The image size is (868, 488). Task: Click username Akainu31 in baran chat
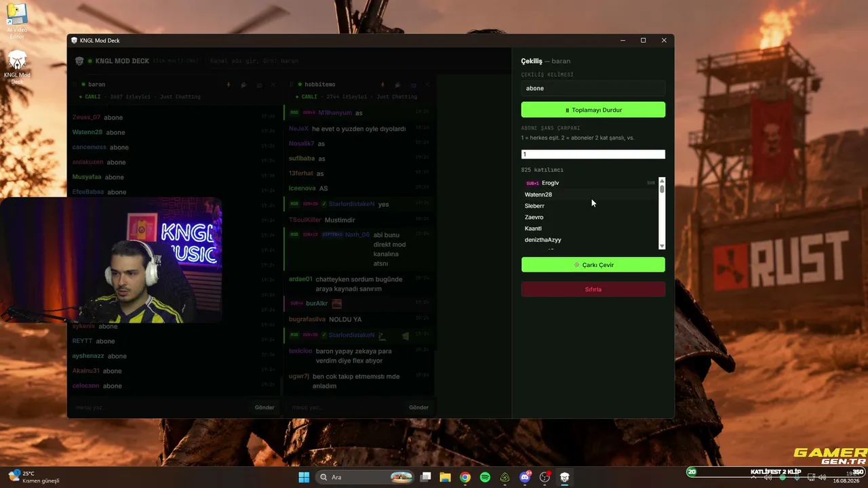(x=86, y=371)
